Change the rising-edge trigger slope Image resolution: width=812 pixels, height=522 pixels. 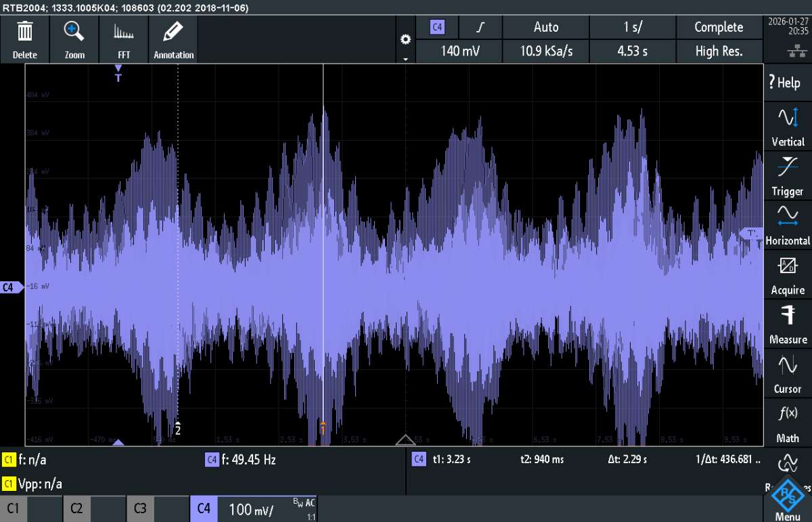481,28
